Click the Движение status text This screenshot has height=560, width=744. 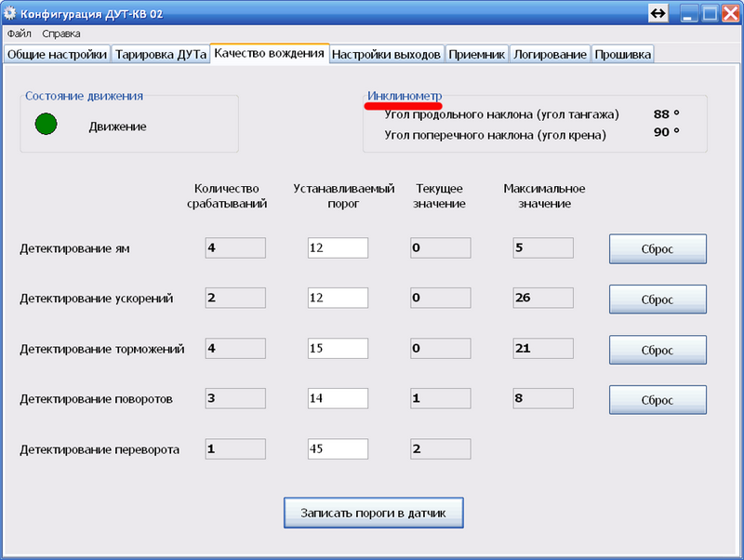click(x=118, y=127)
